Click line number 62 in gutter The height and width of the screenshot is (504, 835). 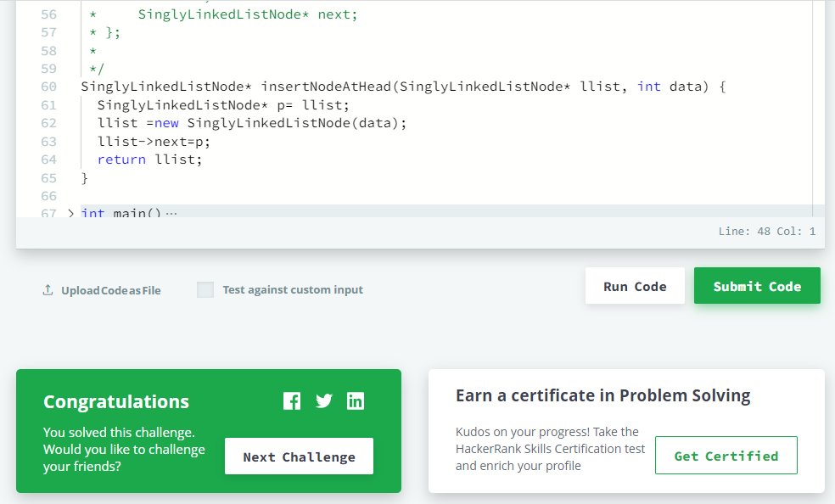coord(48,124)
